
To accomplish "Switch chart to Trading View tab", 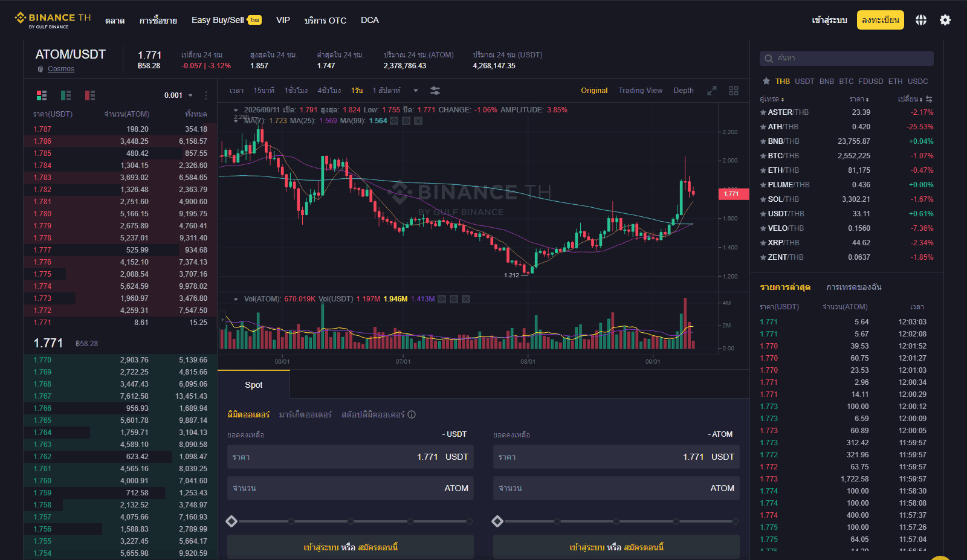I will [x=640, y=91].
